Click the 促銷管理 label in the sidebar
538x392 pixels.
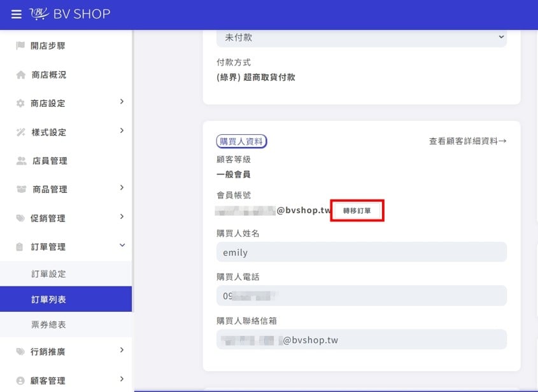point(48,218)
